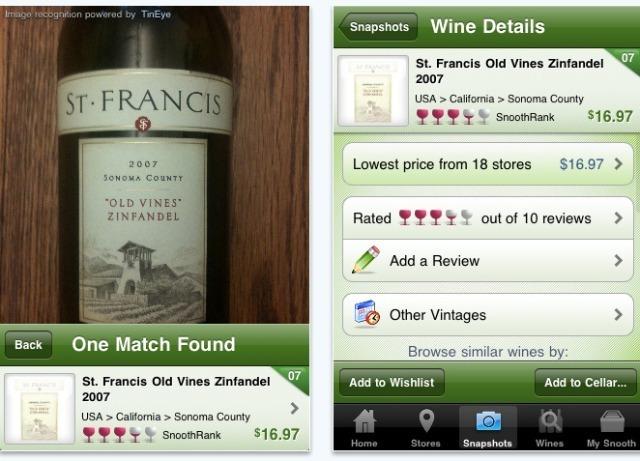Click the Add to Cellar button

585,383
